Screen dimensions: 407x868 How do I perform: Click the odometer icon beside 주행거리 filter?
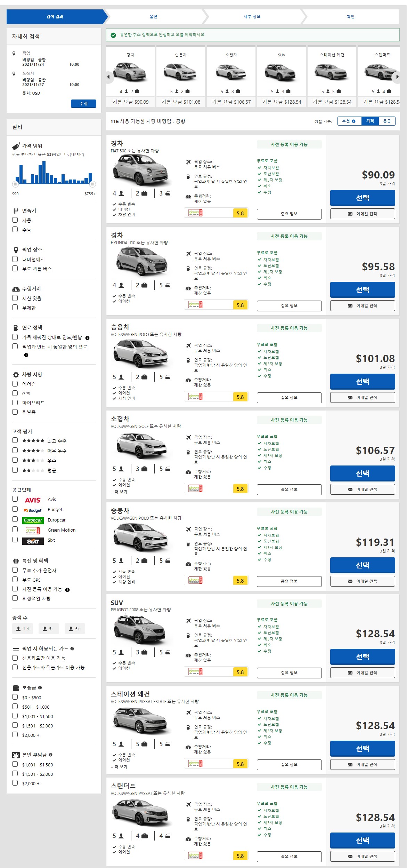tap(16, 289)
